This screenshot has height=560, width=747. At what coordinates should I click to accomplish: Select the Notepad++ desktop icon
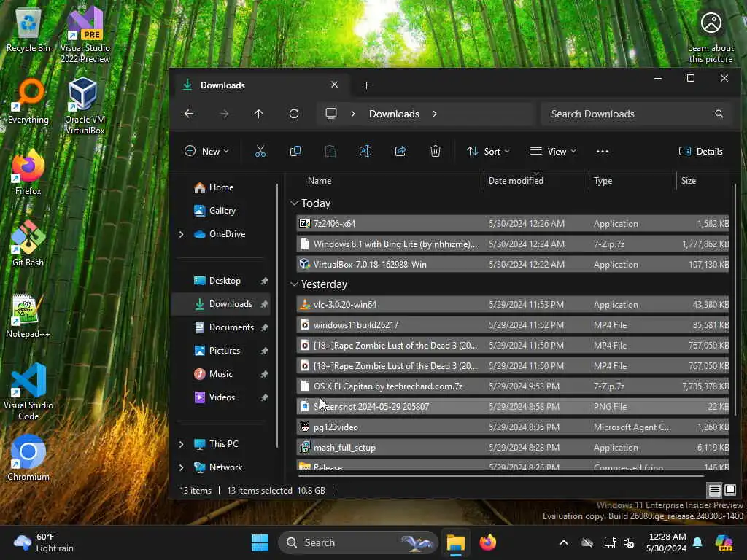[28, 315]
